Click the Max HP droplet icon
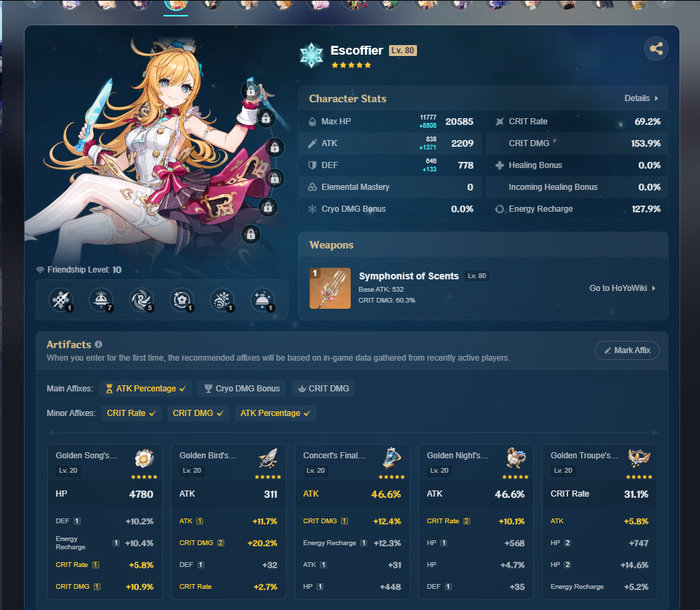 pyautogui.click(x=312, y=122)
